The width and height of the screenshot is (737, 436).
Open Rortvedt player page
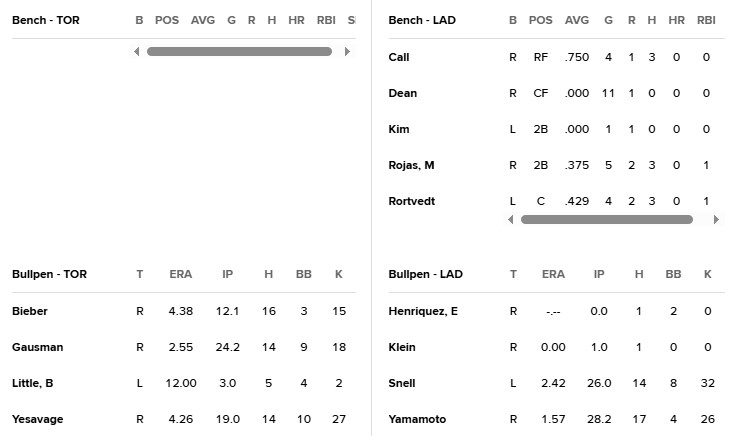pyautogui.click(x=411, y=201)
